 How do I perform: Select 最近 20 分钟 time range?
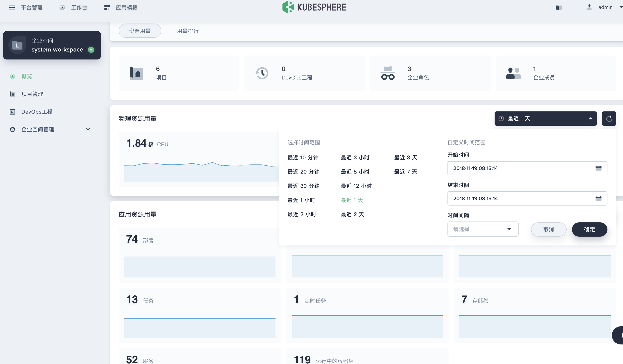[303, 172]
